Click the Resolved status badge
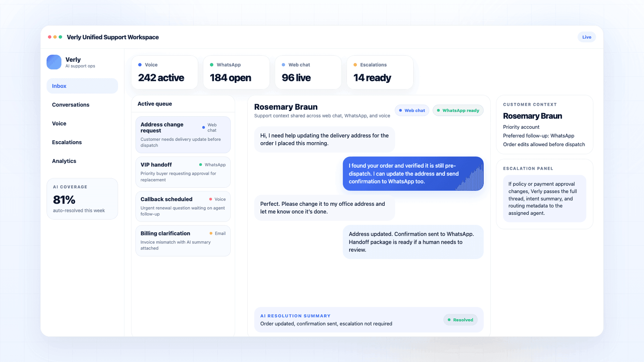Screen dimensions: 644x362 (460, 320)
